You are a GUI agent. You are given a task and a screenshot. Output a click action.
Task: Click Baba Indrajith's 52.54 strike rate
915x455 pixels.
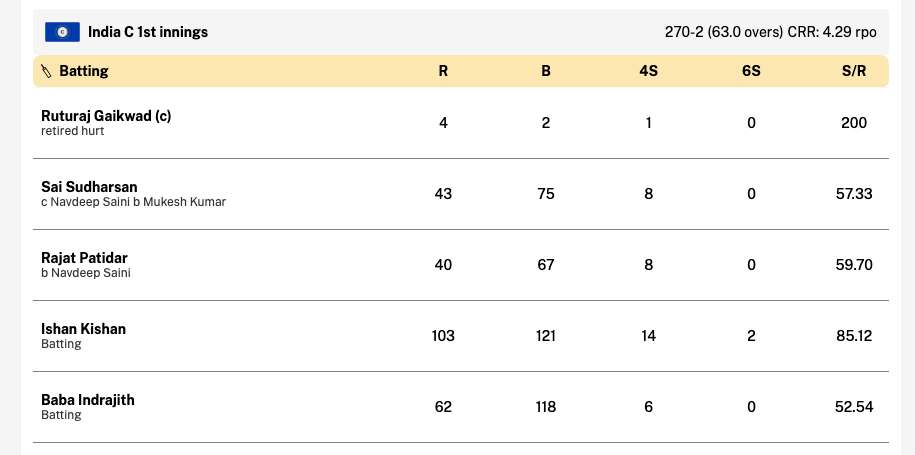point(854,407)
